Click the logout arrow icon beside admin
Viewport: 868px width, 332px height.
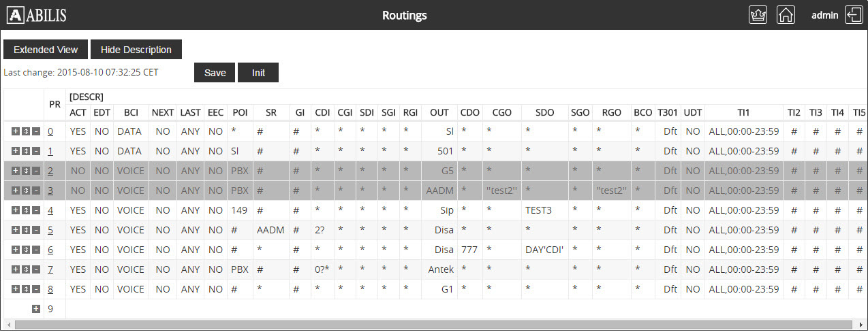tap(853, 15)
